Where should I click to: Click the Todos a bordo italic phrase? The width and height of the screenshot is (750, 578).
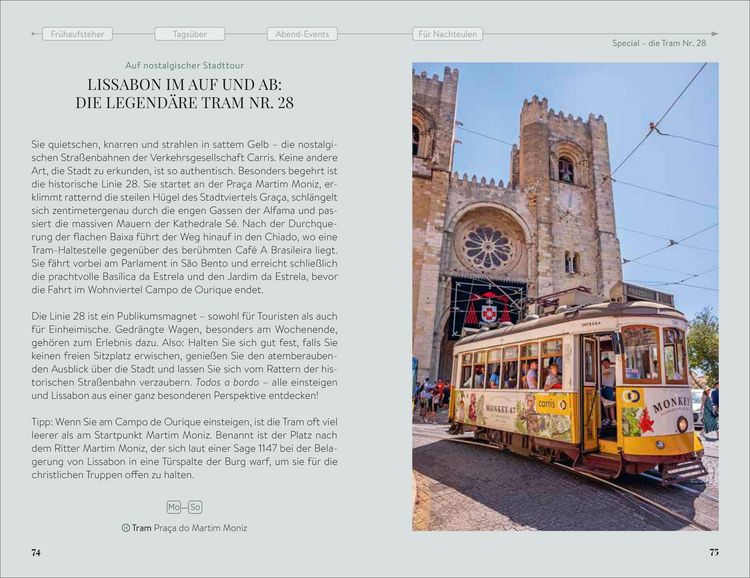228,382
